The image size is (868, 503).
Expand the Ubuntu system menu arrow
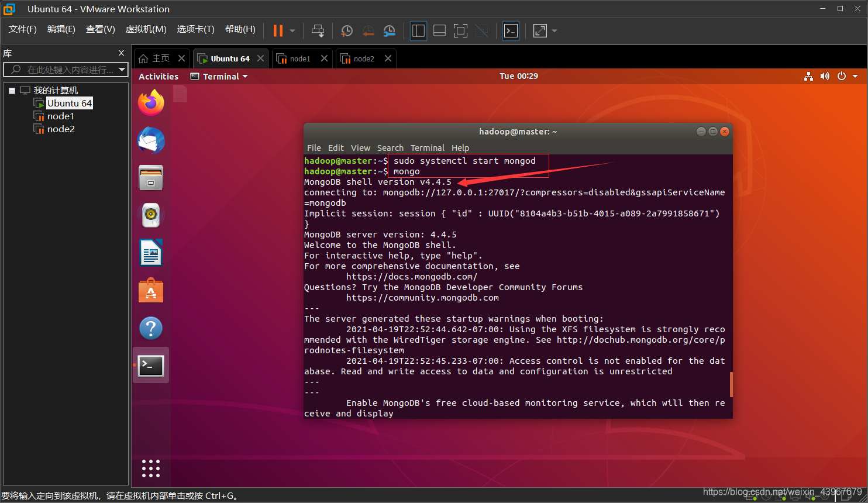tap(855, 77)
